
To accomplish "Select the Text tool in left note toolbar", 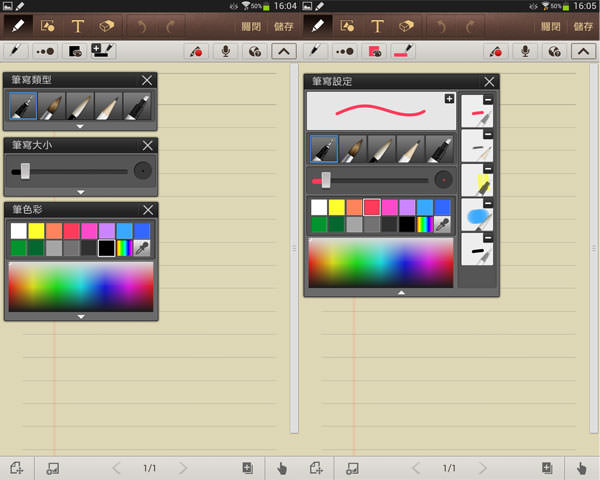I will click(77, 24).
